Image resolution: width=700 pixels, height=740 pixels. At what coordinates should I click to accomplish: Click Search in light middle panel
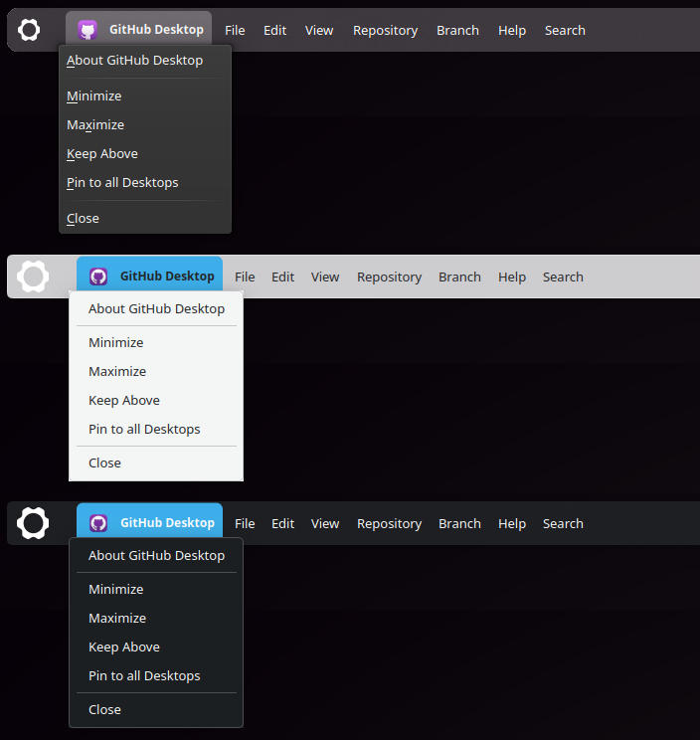point(563,277)
